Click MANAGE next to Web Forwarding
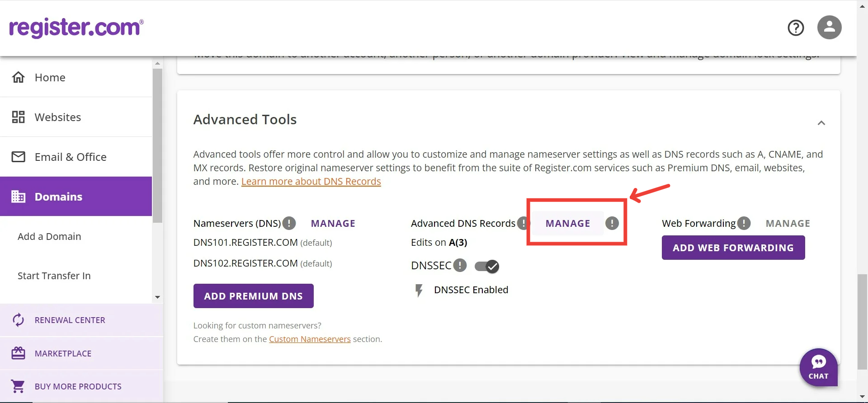Viewport: 868px width, 403px height. (x=788, y=223)
